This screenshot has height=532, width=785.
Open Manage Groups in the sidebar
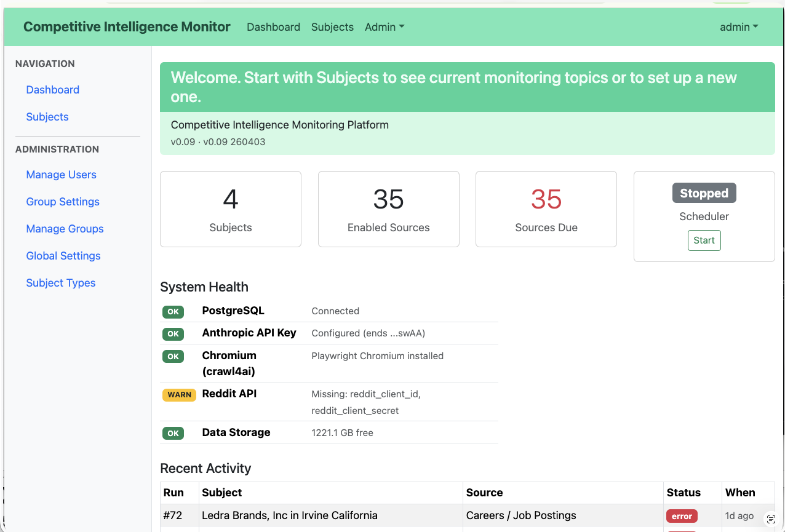[x=65, y=229]
